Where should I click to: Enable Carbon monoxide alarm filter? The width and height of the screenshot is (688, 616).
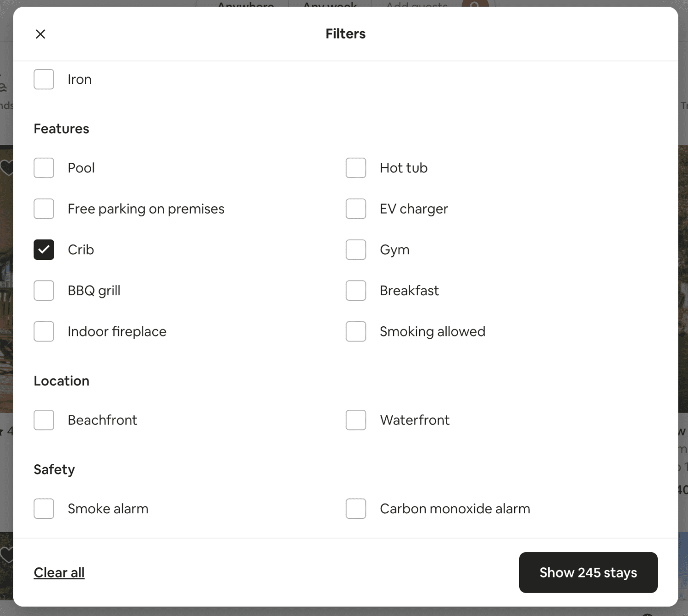click(x=355, y=508)
